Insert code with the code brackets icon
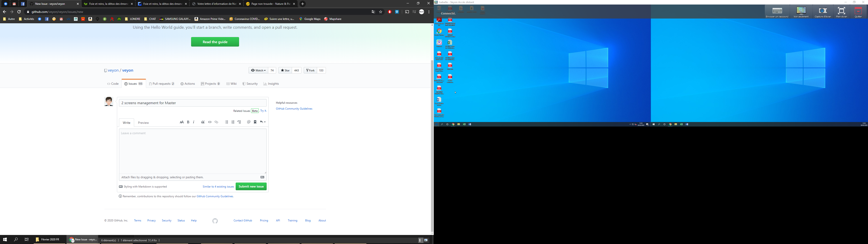Screen dimensions: 868x244 tap(210, 122)
